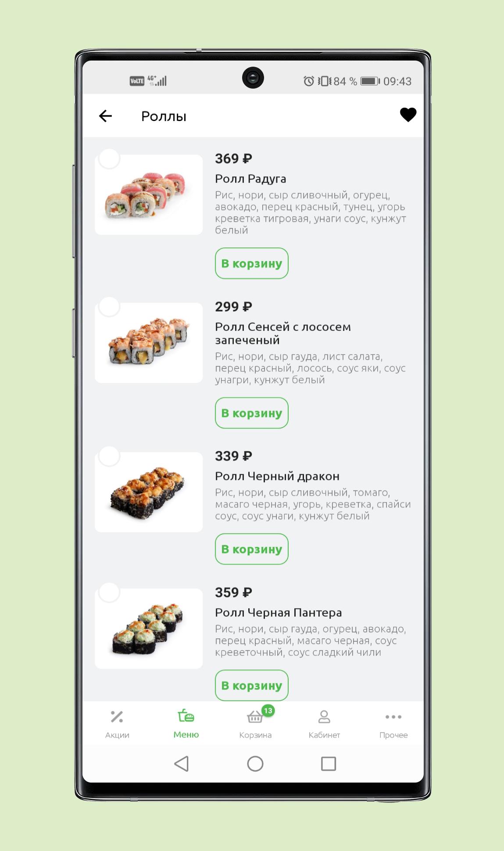The image size is (504, 851).
Task: Tap the Android recent apps square button
Action: click(x=329, y=764)
